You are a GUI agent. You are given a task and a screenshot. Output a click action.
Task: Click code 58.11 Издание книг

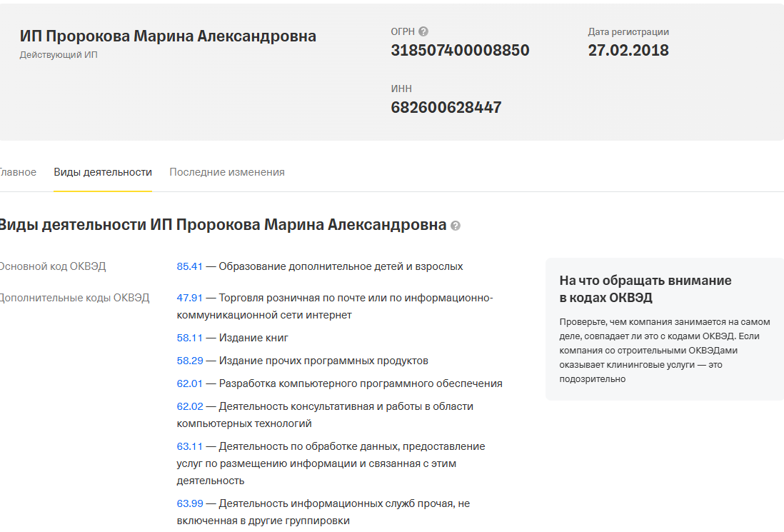(190, 338)
